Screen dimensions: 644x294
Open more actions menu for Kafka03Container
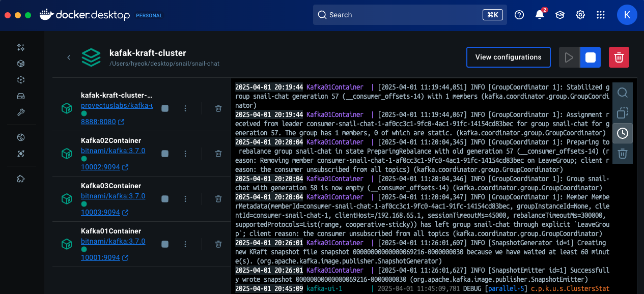point(185,198)
